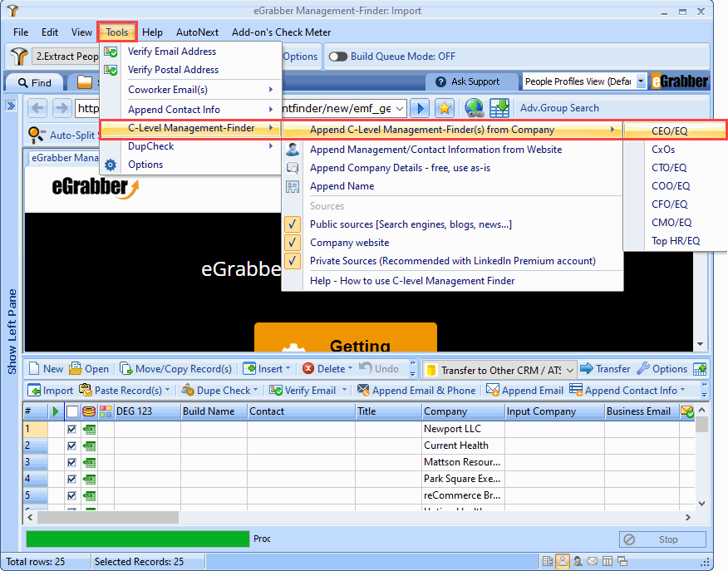
Task: Click the grid vertical scroll down arrow
Action: tap(701, 503)
